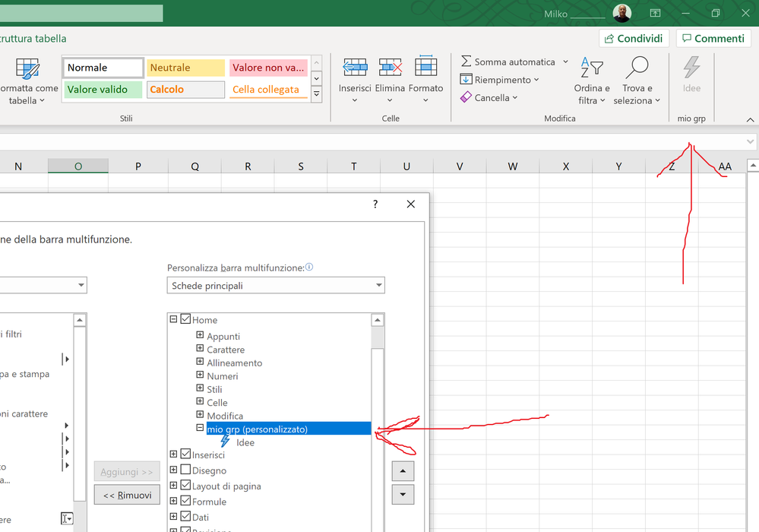The image size is (759, 532).
Task: Open Trova e seleziona magnifier icon
Action: click(x=637, y=68)
